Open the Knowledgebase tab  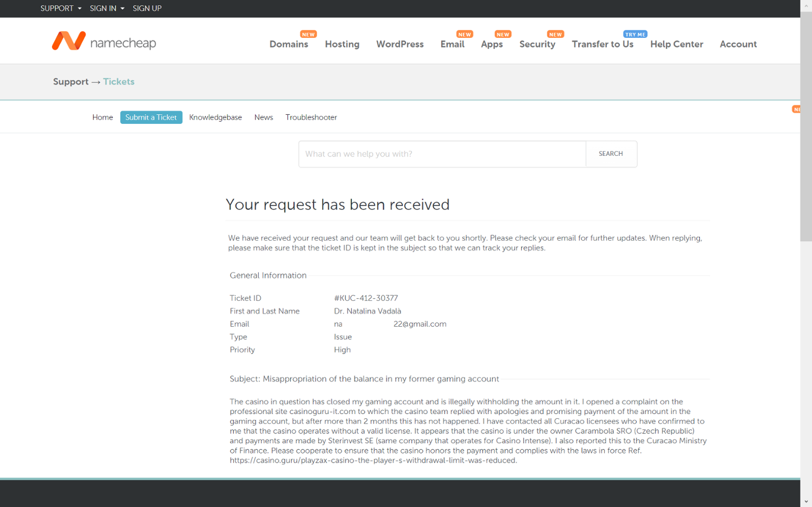click(x=215, y=117)
